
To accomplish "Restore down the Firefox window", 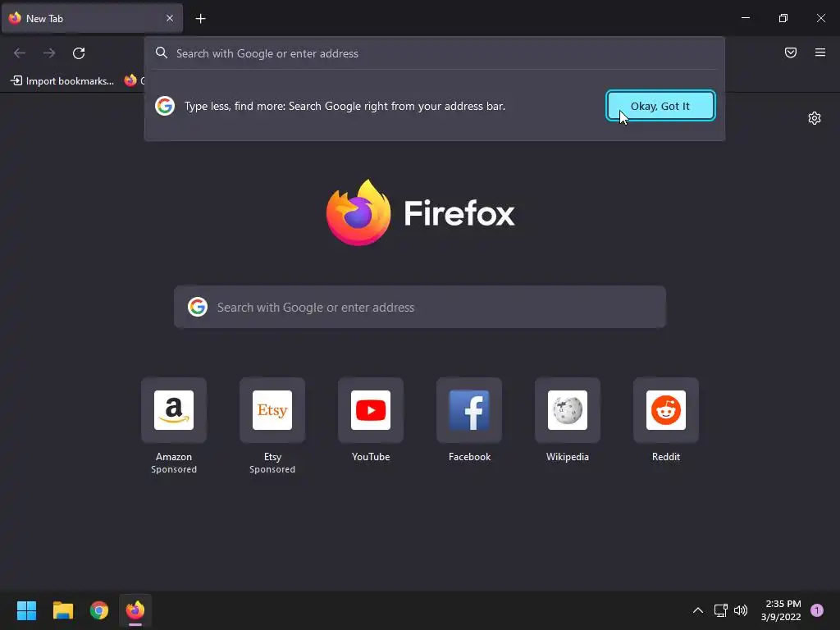I will coord(783,18).
